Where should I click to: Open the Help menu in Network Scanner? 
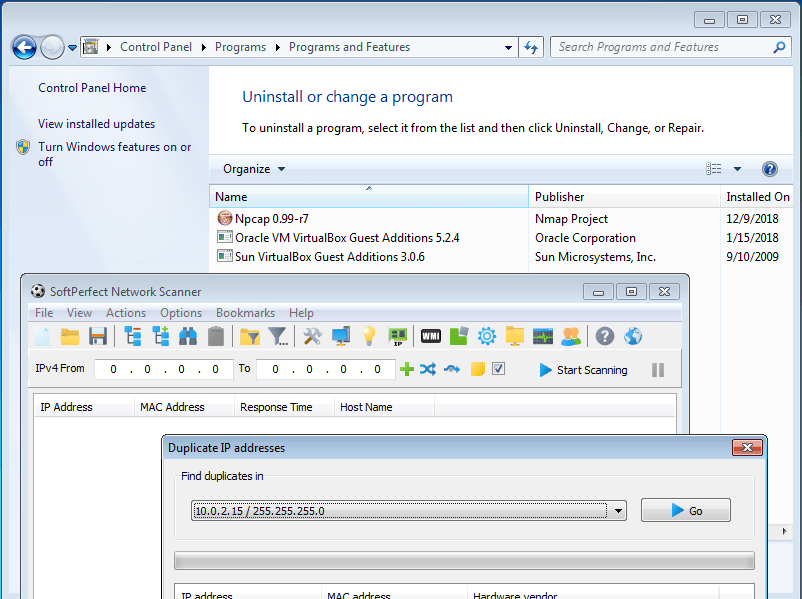(x=301, y=313)
